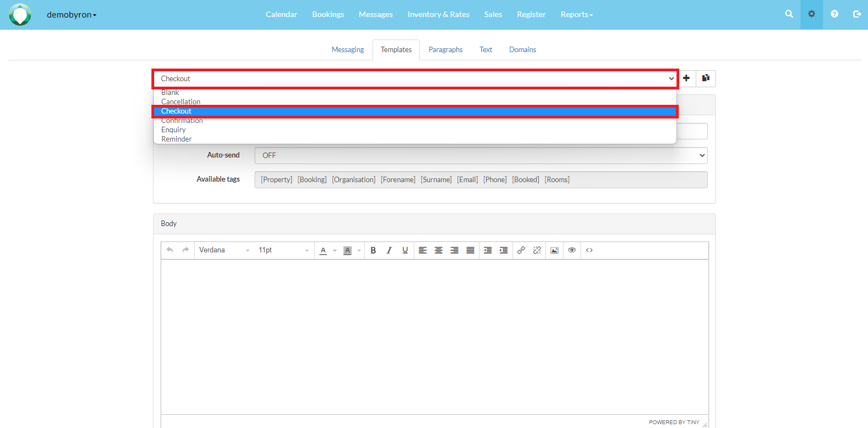Open the Domains tab
Screen dimensions: 868x428
pyautogui.click(x=522, y=49)
